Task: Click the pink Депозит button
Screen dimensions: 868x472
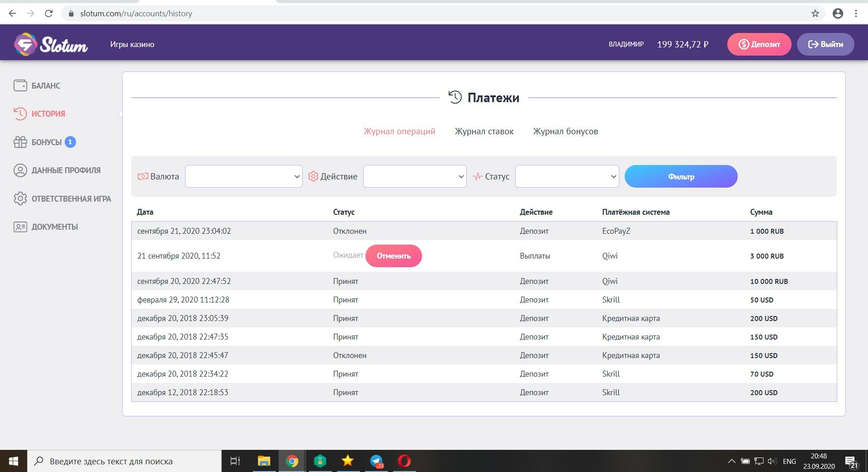Action: click(x=759, y=44)
